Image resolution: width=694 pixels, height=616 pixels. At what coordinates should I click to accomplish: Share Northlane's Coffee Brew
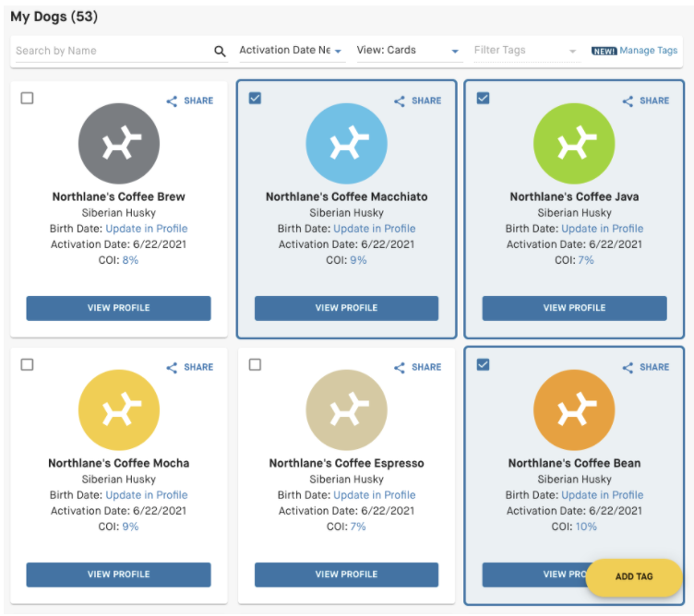coord(189,101)
